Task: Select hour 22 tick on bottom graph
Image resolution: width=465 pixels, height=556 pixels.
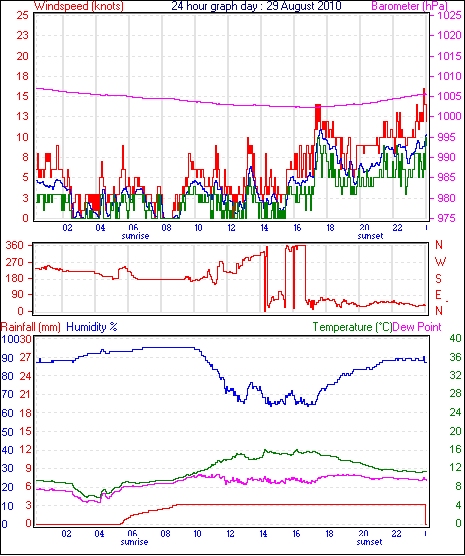Action: [396, 533]
